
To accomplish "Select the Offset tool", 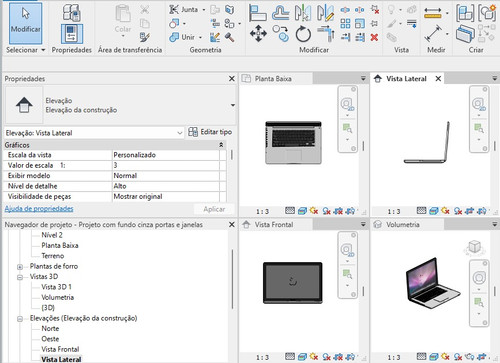I will (x=280, y=13).
